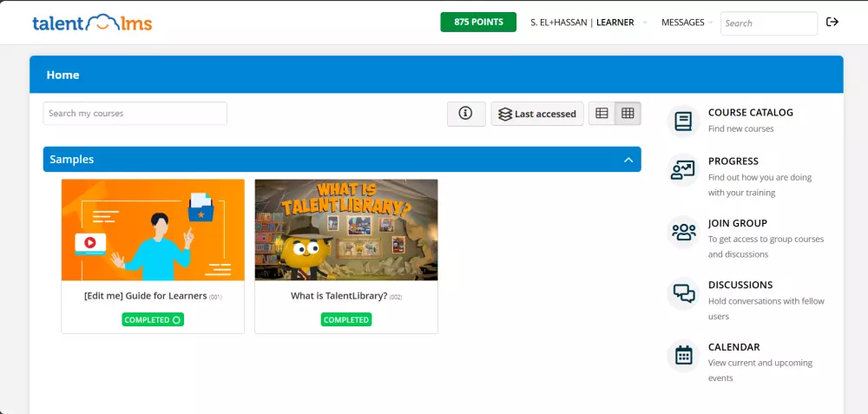The width and height of the screenshot is (868, 414).
Task: Click the TalentLMS logo
Action: [92, 23]
